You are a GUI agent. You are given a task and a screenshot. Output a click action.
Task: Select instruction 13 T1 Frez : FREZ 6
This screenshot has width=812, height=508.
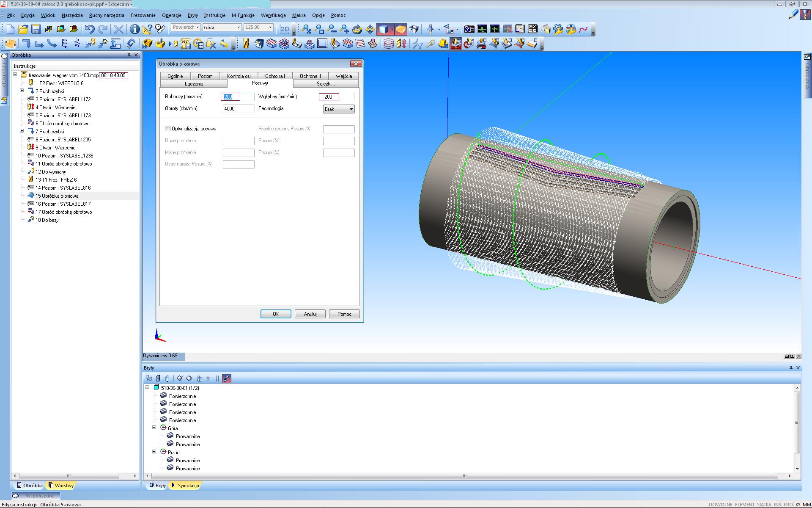(x=56, y=179)
